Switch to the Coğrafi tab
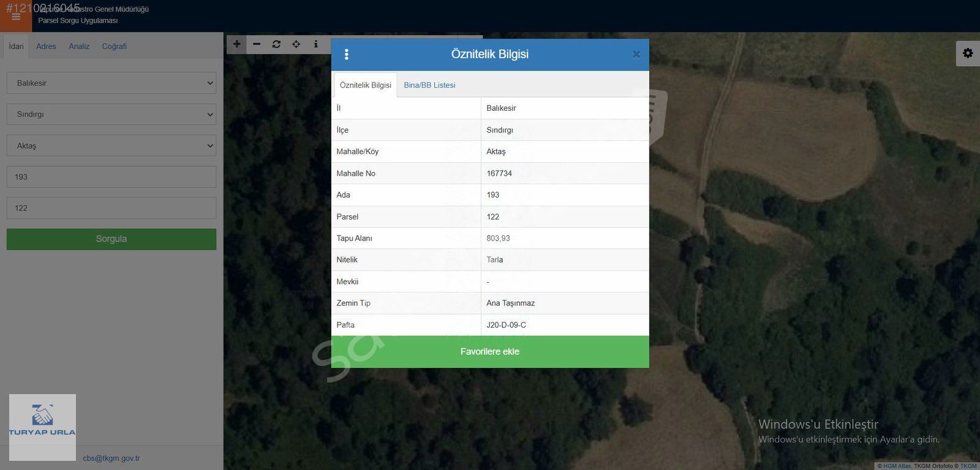 [x=115, y=46]
